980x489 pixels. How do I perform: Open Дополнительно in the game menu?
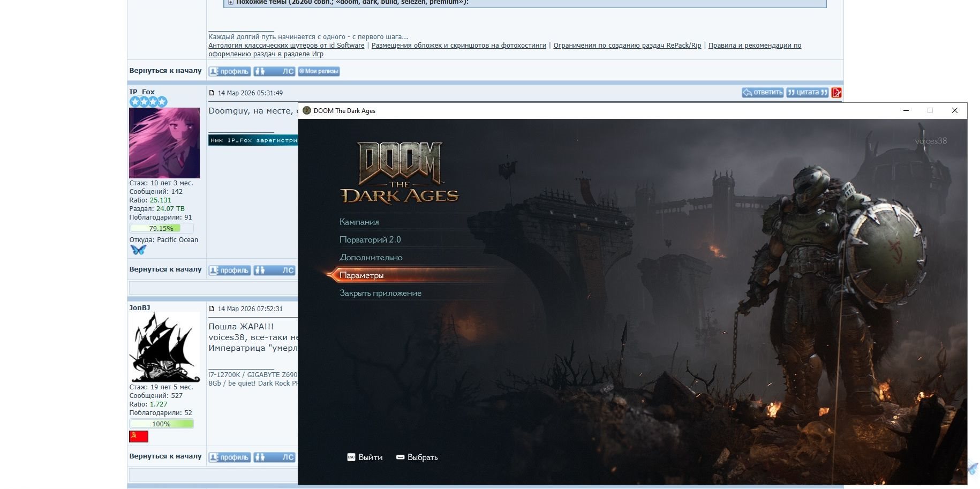tap(371, 258)
